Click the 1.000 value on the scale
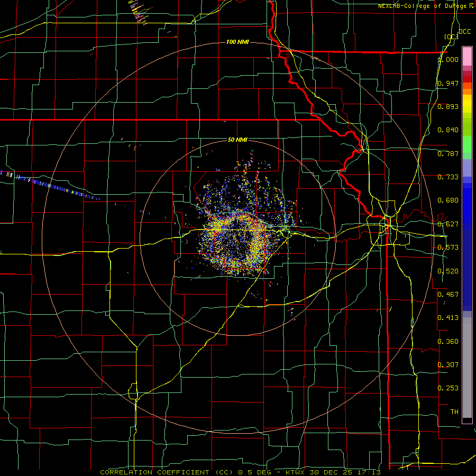Viewport: 476px width, 476px height. pos(448,59)
